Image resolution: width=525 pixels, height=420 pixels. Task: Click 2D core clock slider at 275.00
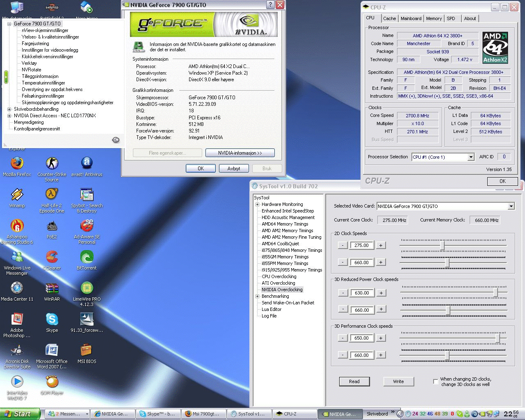tap(442, 245)
